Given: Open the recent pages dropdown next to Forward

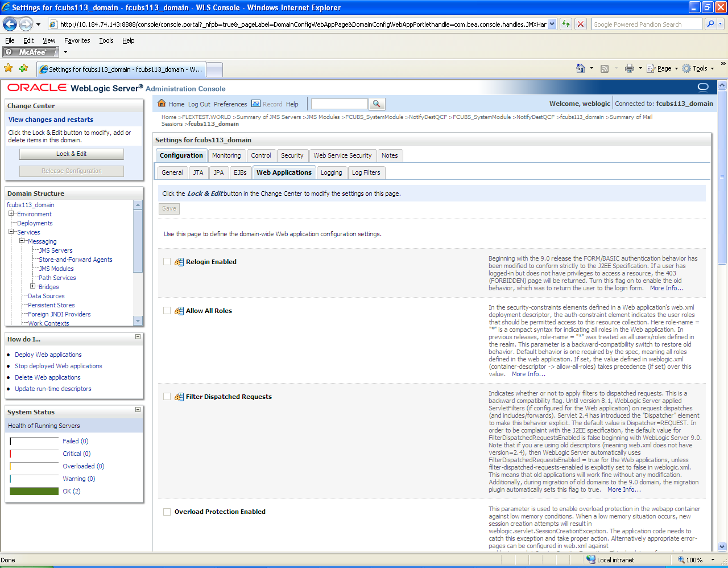Looking at the screenshot, I should click(x=38, y=24).
